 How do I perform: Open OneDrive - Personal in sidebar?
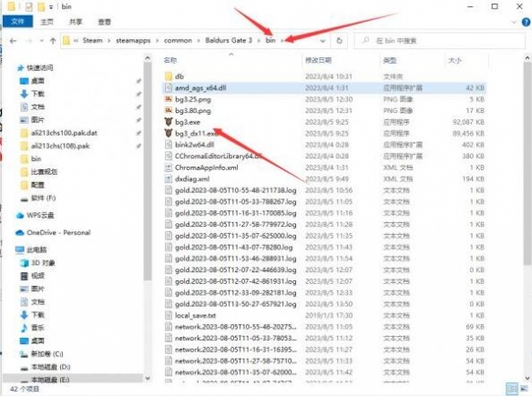[x=58, y=232]
